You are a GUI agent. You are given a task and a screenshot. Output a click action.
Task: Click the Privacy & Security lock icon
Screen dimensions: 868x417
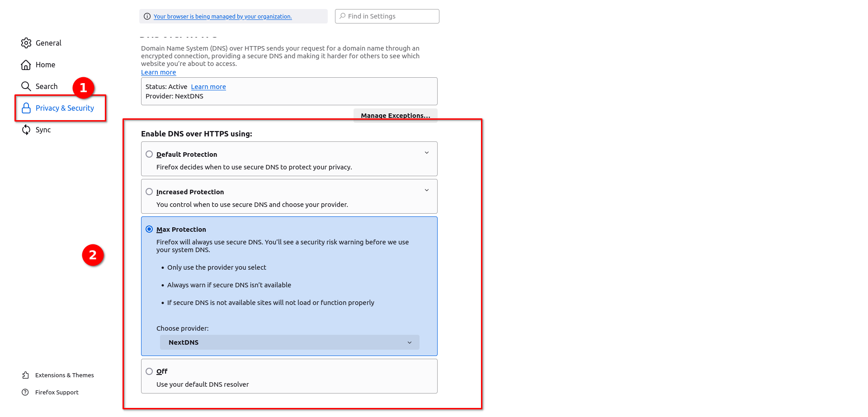pyautogui.click(x=26, y=108)
